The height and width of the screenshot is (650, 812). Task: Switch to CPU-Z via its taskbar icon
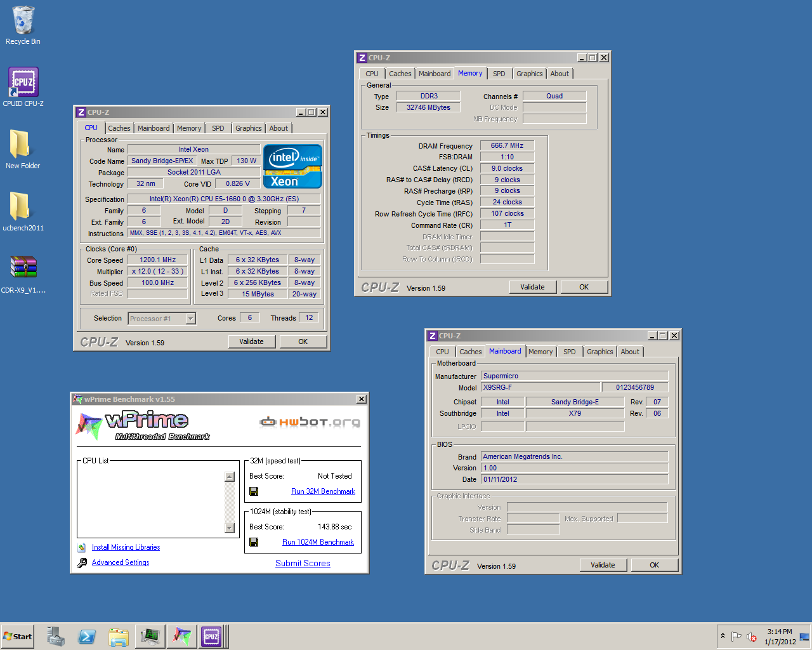coord(212,636)
